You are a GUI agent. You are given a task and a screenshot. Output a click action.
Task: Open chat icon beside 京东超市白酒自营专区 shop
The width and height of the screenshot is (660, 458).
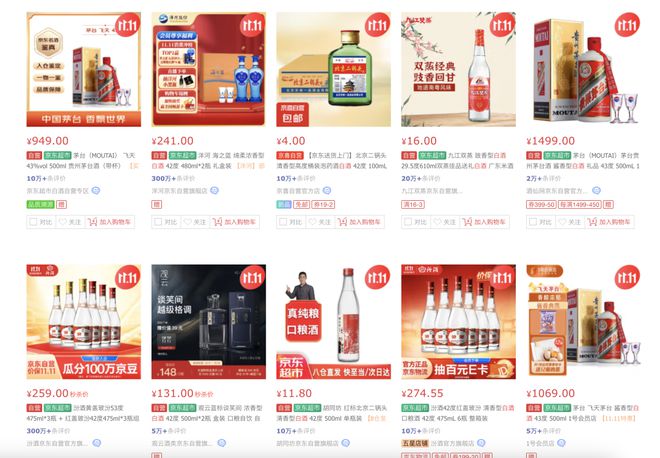coord(96,191)
